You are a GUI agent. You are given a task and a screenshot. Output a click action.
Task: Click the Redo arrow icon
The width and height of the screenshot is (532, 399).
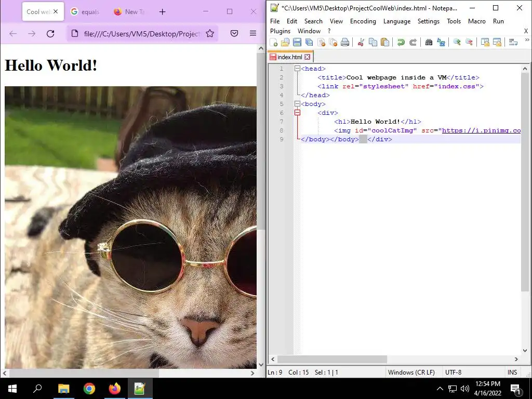click(x=413, y=42)
